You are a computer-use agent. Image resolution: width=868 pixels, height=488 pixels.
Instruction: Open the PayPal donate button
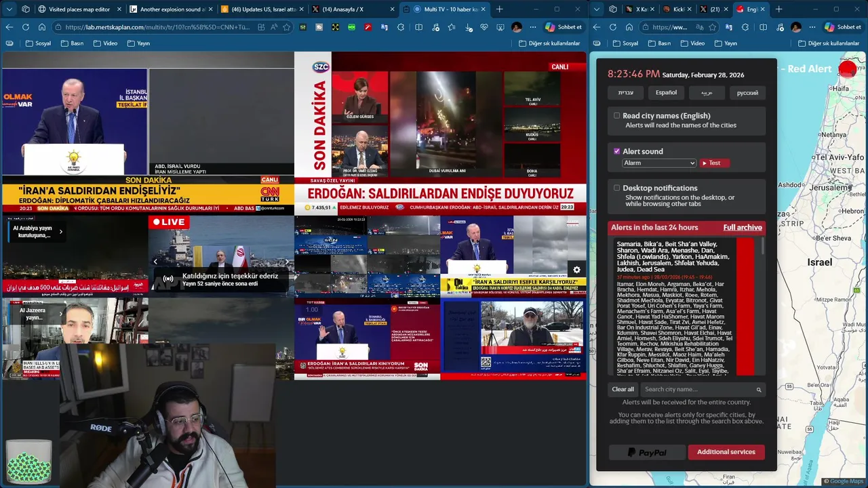647,452
